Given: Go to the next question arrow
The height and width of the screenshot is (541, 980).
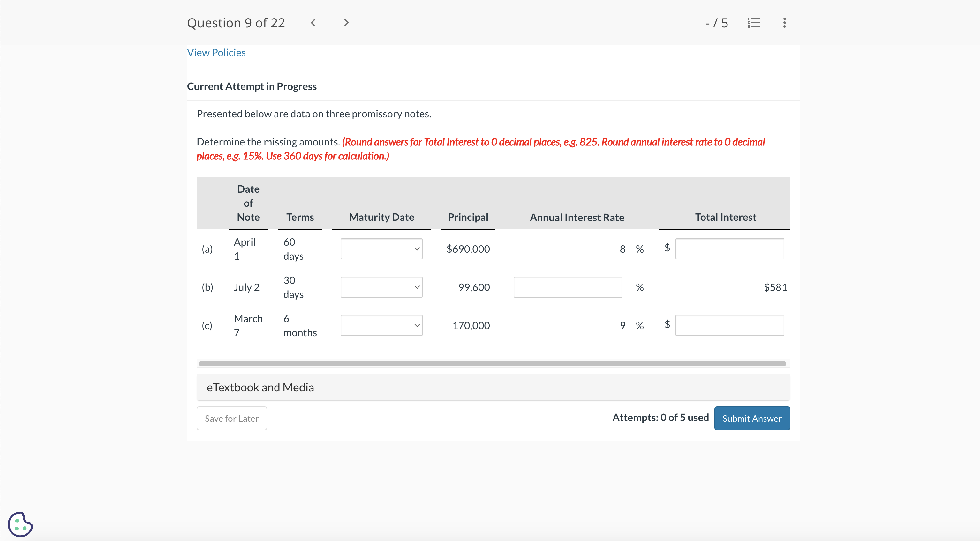Looking at the screenshot, I should [346, 23].
